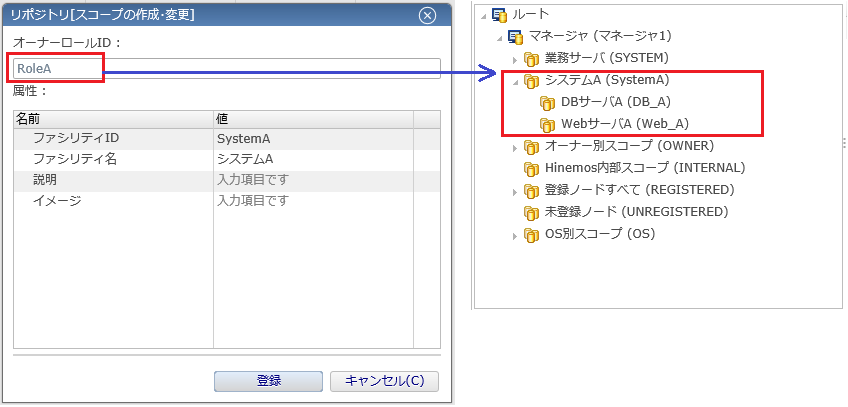Select the ファシリティ名 row label
Viewport: 848px width, 407px height.
(x=75, y=159)
